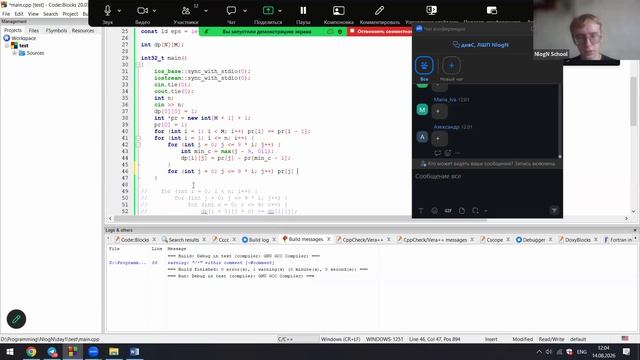Collapse the test project node
640x360 pixels.
point(7,46)
